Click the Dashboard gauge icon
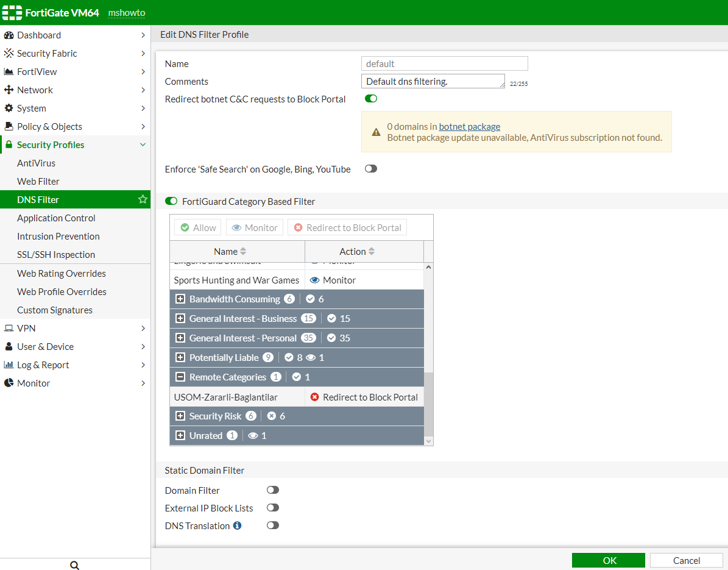 9,35
